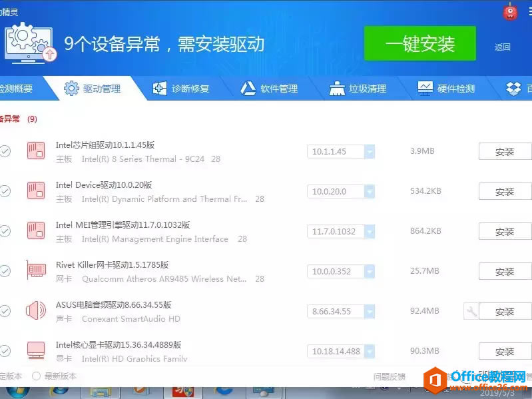Viewport: 532px width, 399px height.
Task: Click the 软件管理 triangle icon
Action: (x=248, y=88)
